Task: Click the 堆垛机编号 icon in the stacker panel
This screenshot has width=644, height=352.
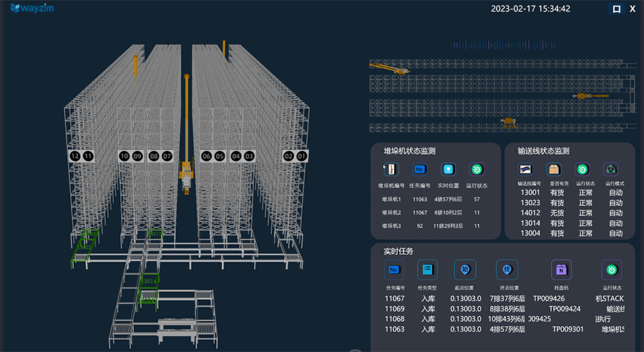Action: pos(391,170)
